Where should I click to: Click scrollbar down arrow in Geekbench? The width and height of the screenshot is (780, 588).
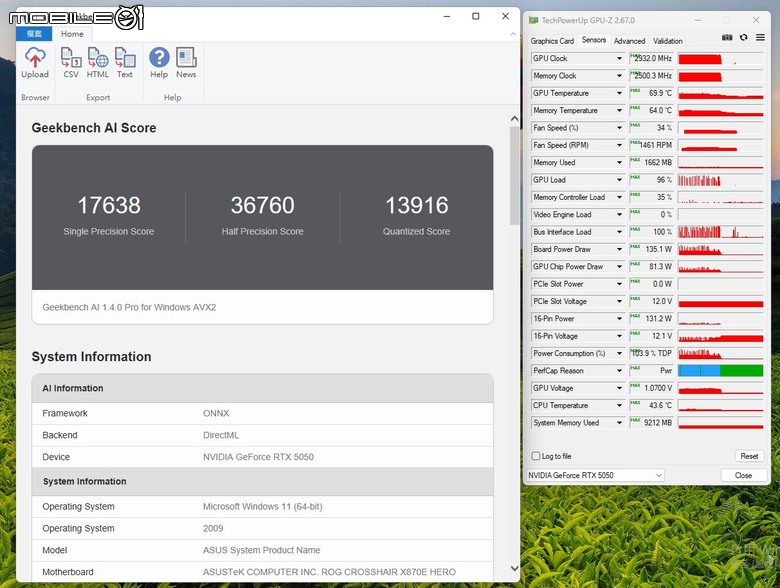(514, 568)
